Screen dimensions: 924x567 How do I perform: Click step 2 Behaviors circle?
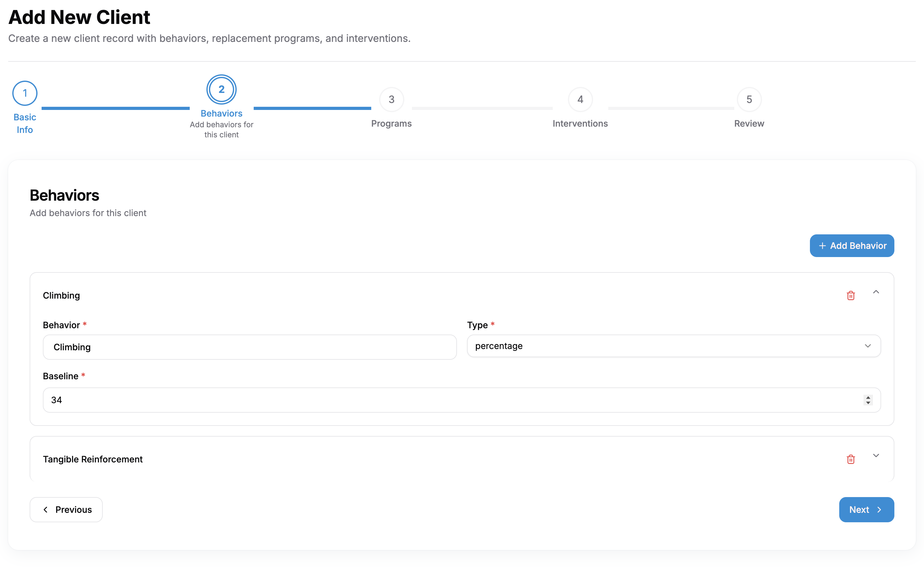[221, 90]
